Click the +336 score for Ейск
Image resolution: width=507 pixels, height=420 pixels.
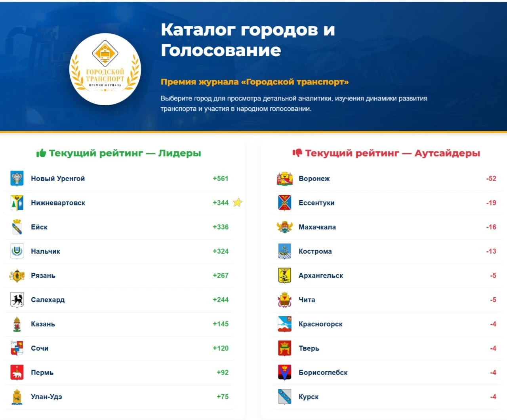click(x=221, y=227)
